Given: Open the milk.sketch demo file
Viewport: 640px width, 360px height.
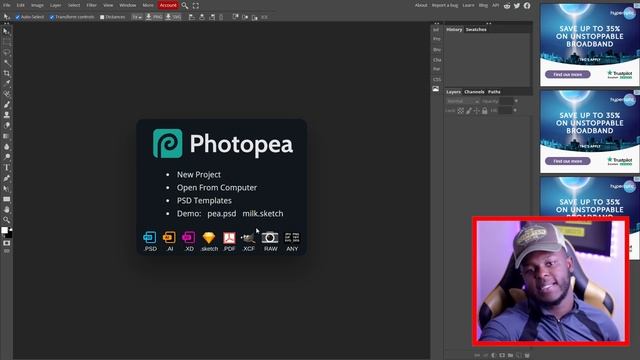Looking at the screenshot, I should pyautogui.click(x=262, y=213).
